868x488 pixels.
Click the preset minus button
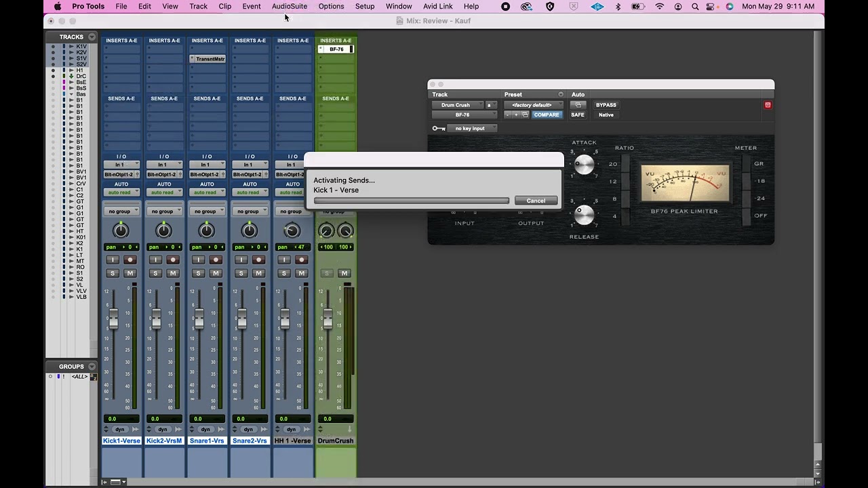click(507, 115)
